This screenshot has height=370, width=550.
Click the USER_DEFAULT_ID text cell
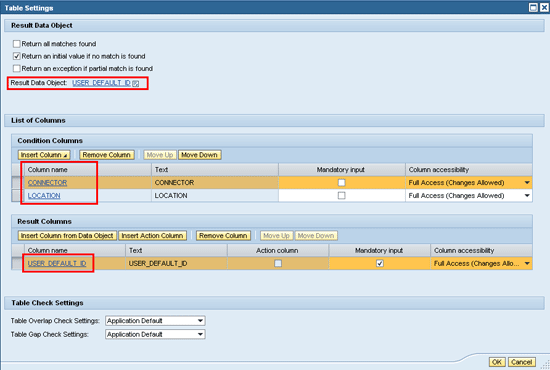pos(176,263)
